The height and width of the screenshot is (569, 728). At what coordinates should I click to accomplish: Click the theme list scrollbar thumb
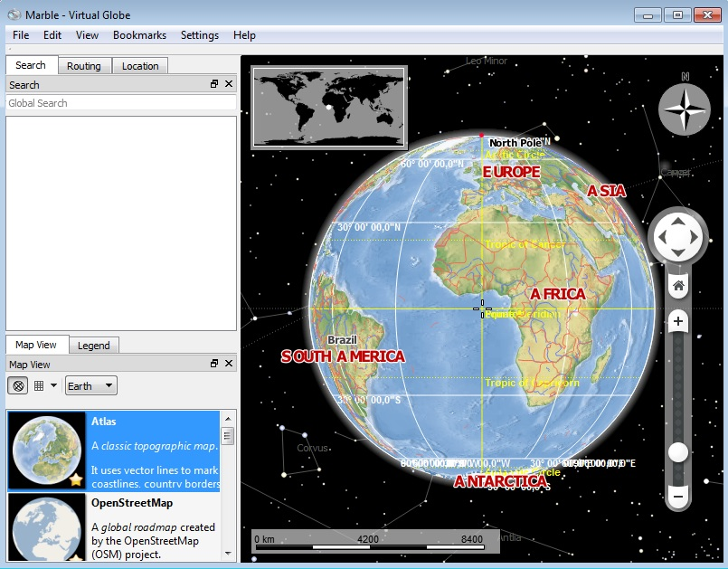(228, 435)
